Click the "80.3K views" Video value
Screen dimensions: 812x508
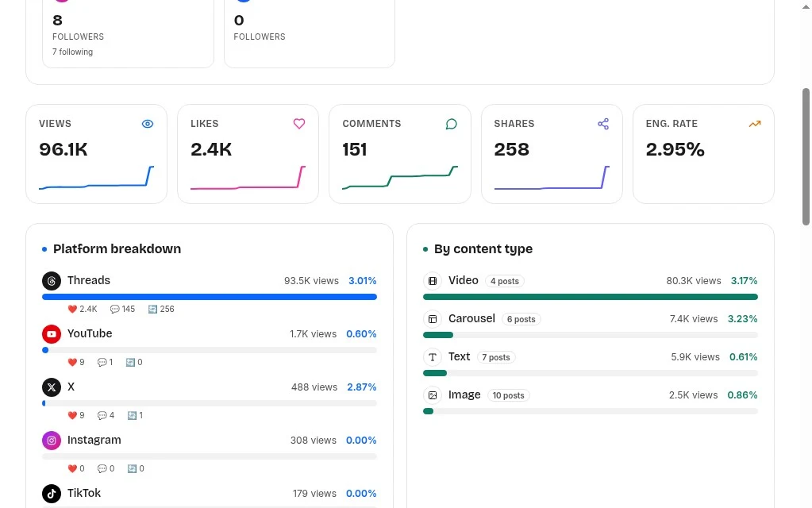coord(694,281)
